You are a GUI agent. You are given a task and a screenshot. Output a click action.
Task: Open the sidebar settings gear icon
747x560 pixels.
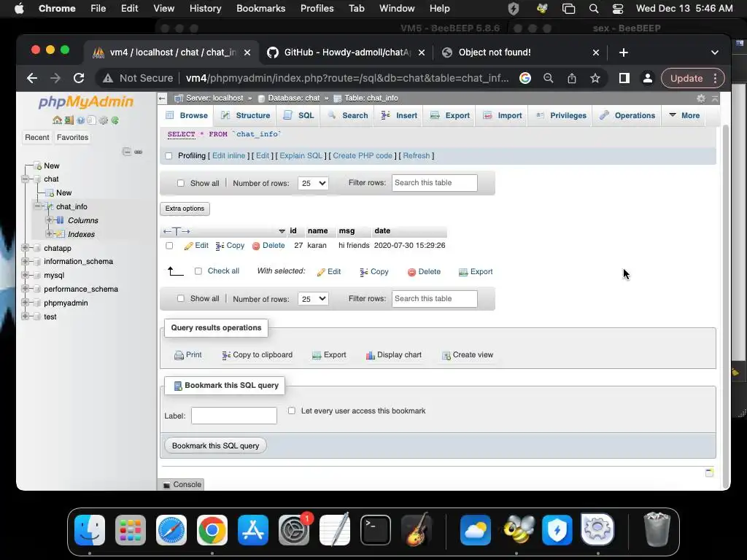click(x=104, y=120)
